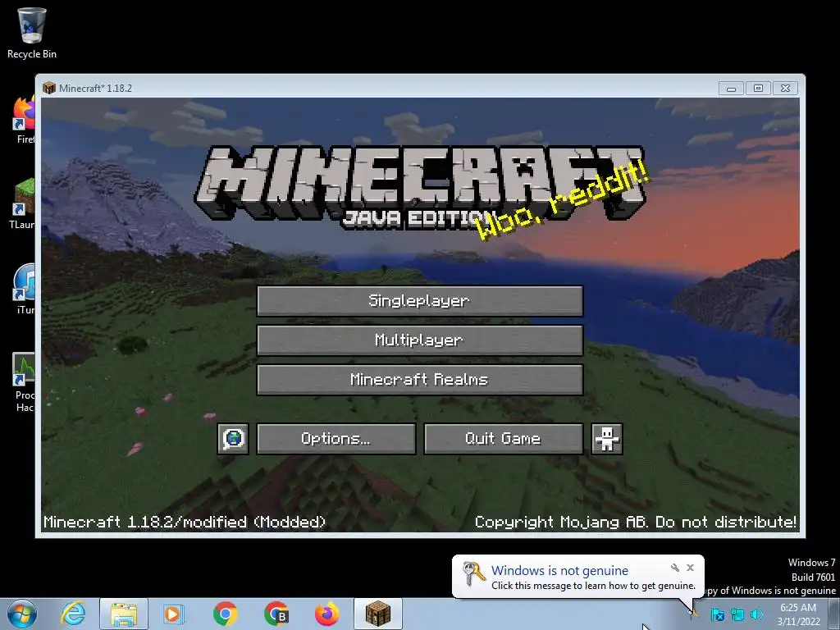Open the Singleplayer menu
This screenshot has width=840, height=630.
tap(420, 301)
